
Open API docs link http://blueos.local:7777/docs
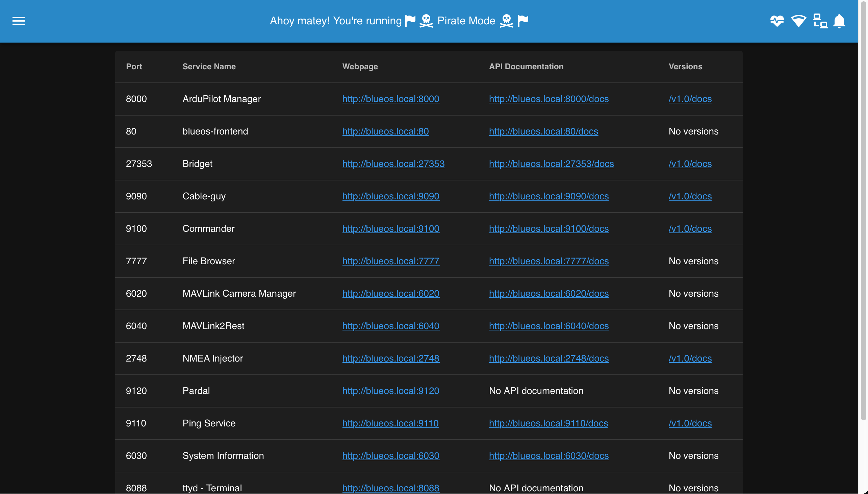[x=548, y=261]
